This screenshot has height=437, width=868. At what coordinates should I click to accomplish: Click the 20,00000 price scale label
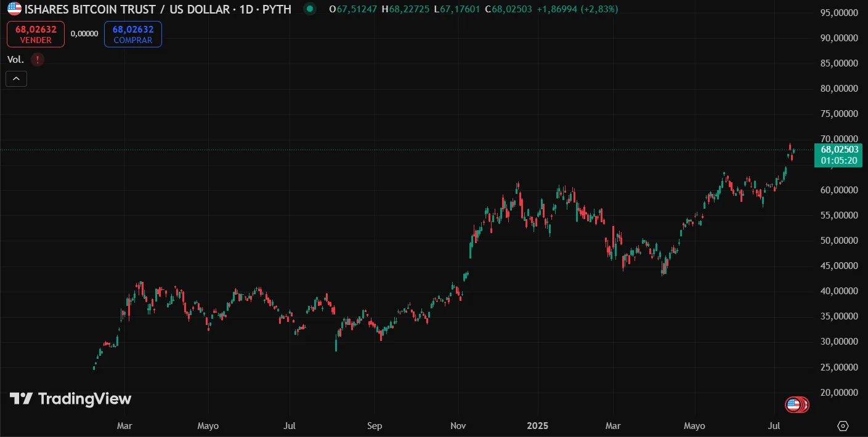tap(839, 393)
